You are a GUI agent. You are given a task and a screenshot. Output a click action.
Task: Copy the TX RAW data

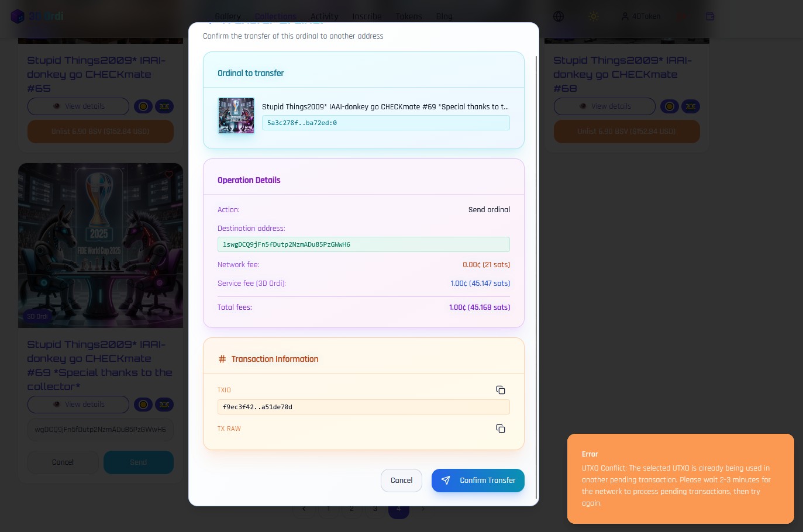(501, 429)
